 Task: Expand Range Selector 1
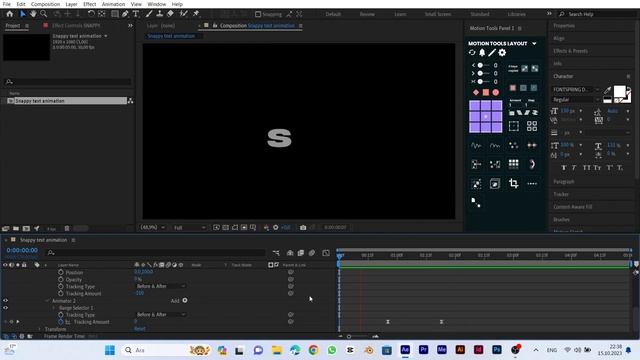[x=54, y=308]
